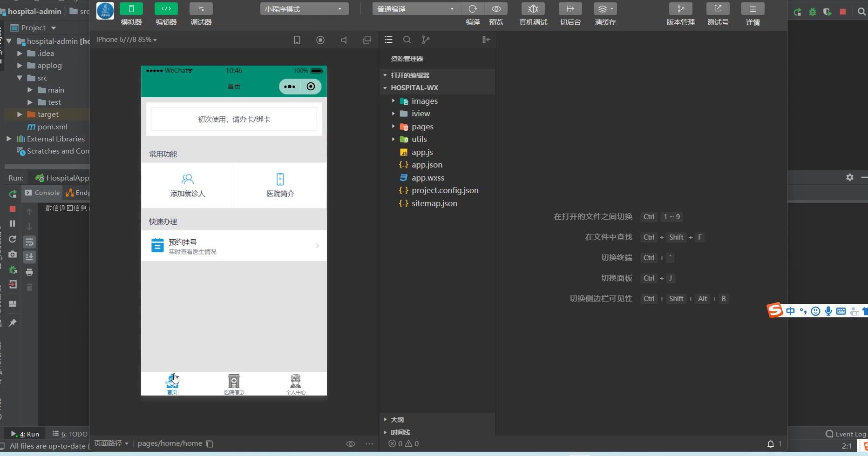Click the mini program close circle button

[311, 87]
